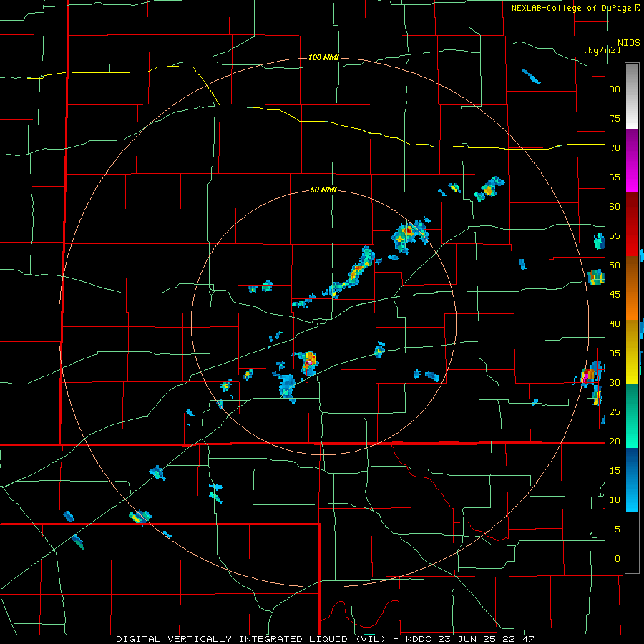Click the scale value 35

pyautogui.click(x=615, y=353)
